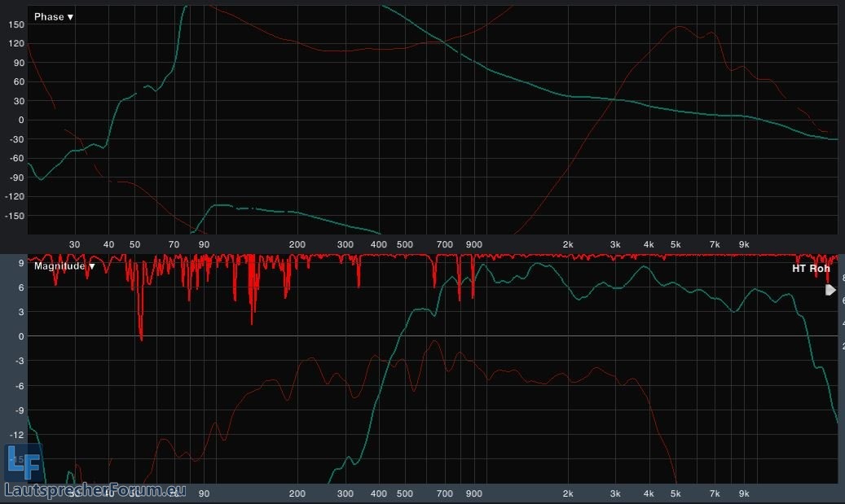The width and height of the screenshot is (845, 504).
Task: Click the -150 label on the Phase axis
Action: (x=14, y=216)
